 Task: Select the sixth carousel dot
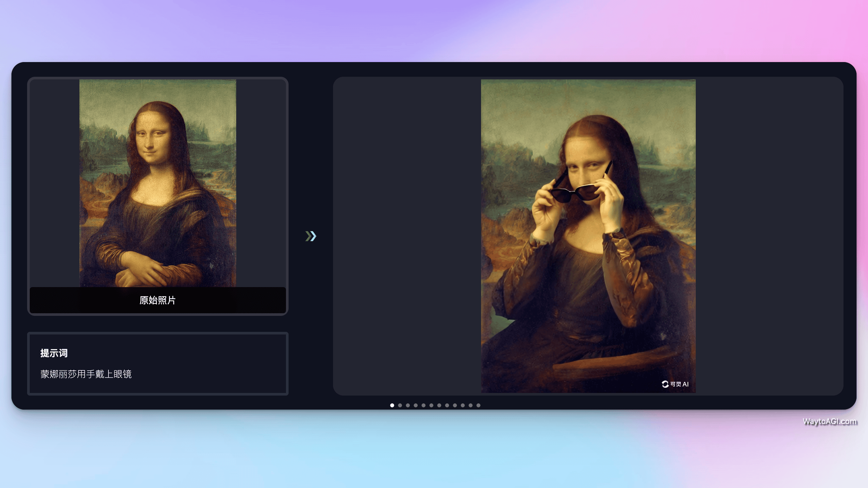point(431,405)
